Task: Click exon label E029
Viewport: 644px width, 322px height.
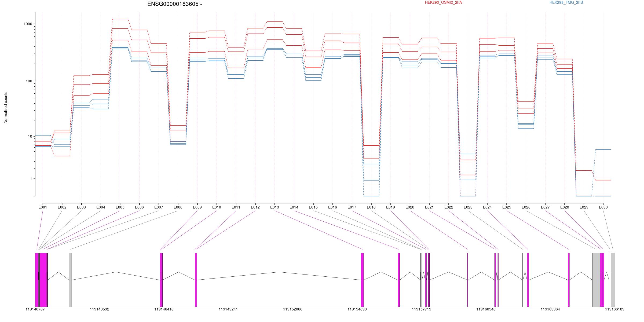Action: coord(584,207)
